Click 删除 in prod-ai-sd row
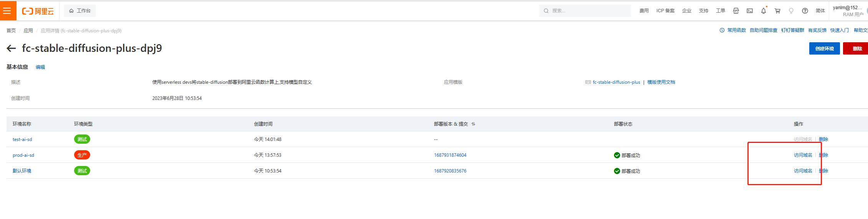The image size is (868, 219). 823,155
